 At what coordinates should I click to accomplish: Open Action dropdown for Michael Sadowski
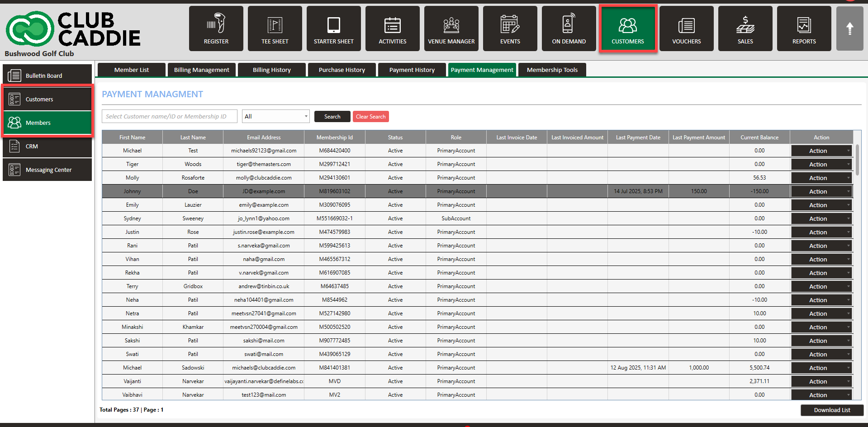(x=821, y=368)
